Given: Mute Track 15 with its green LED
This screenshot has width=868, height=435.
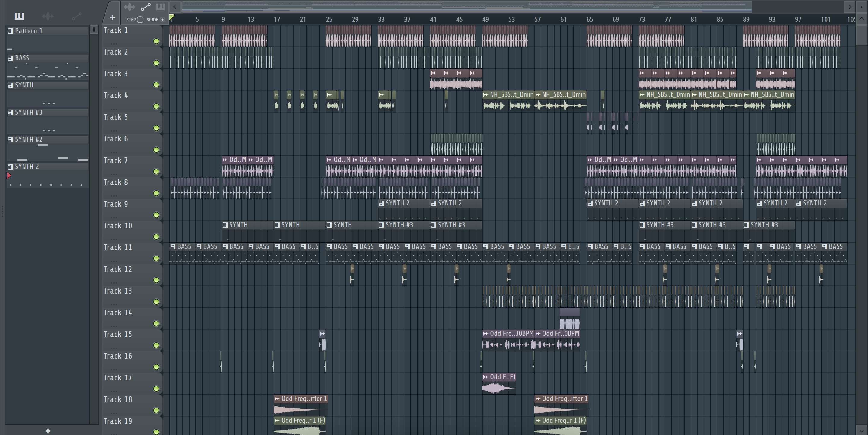Looking at the screenshot, I should [x=156, y=345].
